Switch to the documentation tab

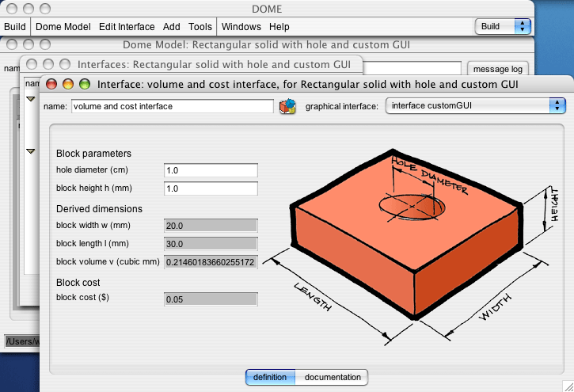click(333, 377)
